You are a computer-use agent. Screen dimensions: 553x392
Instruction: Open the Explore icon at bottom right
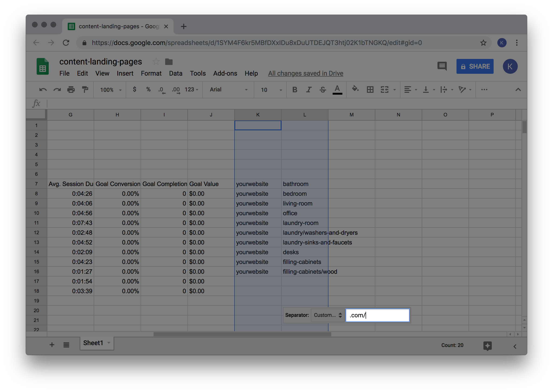[487, 346]
